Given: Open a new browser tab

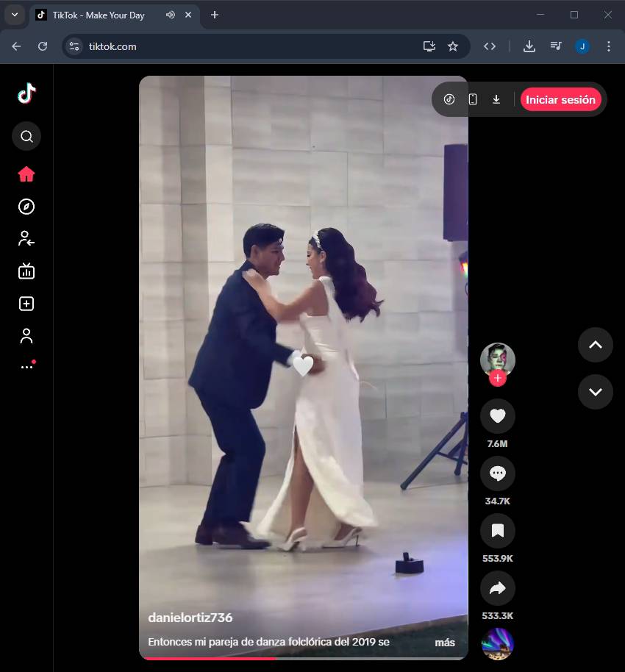Looking at the screenshot, I should (x=215, y=15).
